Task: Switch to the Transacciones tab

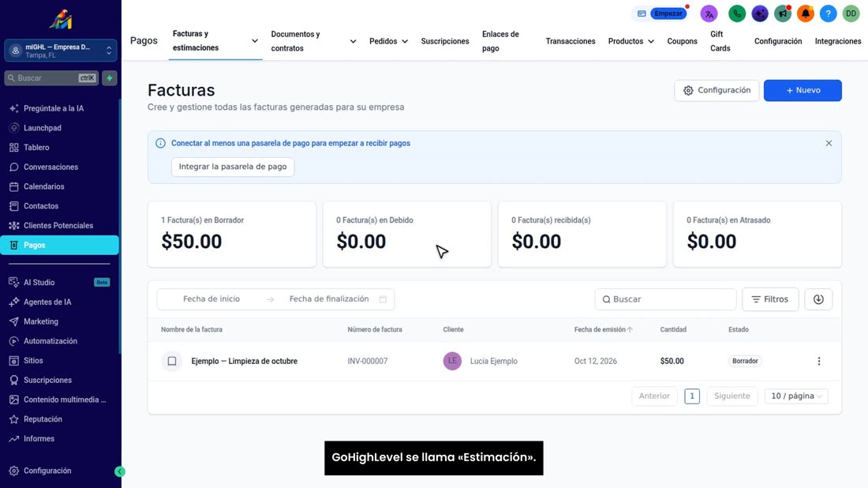Action: [571, 41]
